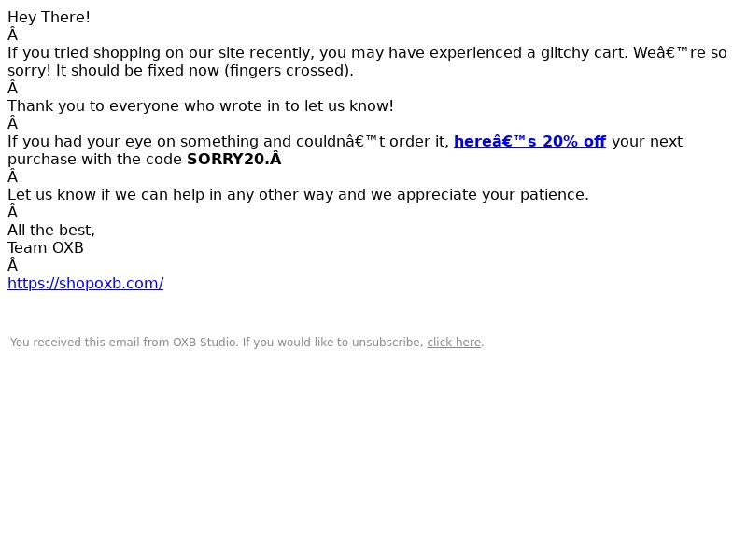Visit the https://shopoxb.com/ link

[x=85, y=284]
